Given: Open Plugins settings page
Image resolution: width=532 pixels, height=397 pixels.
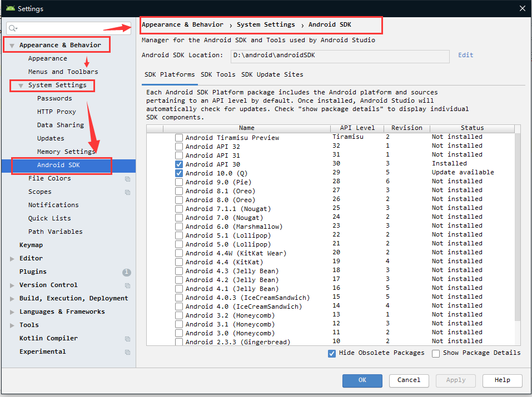Looking at the screenshot, I should (x=33, y=272).
